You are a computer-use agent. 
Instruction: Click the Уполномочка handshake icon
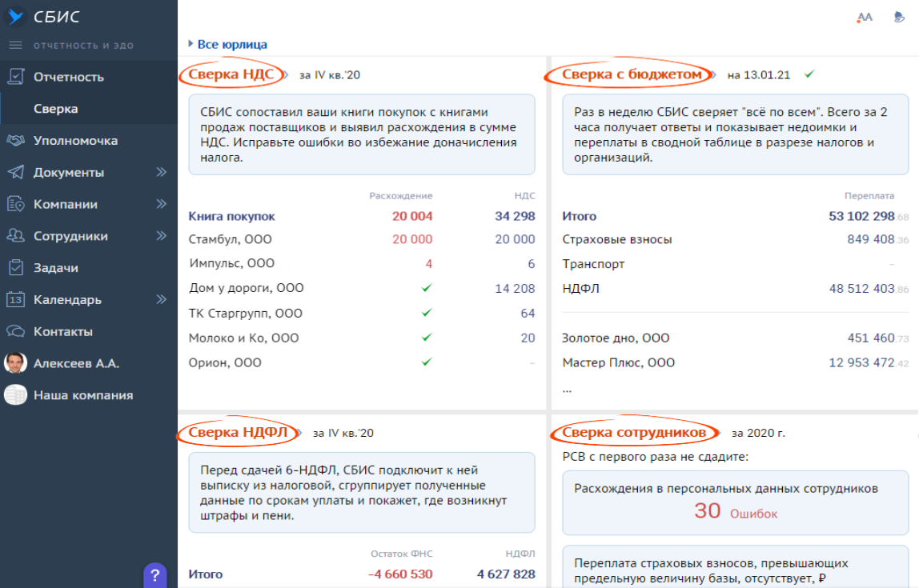[15, 141]
